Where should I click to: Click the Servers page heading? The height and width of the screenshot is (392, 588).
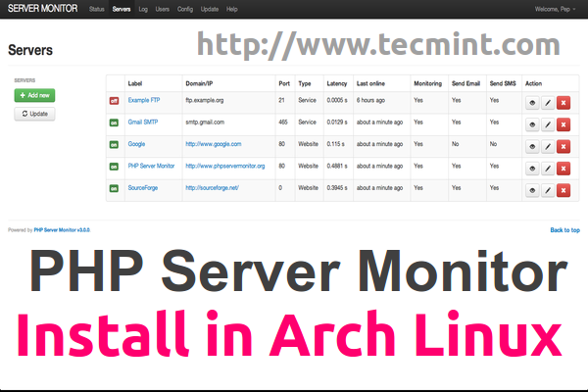click(x=30, y=50)
